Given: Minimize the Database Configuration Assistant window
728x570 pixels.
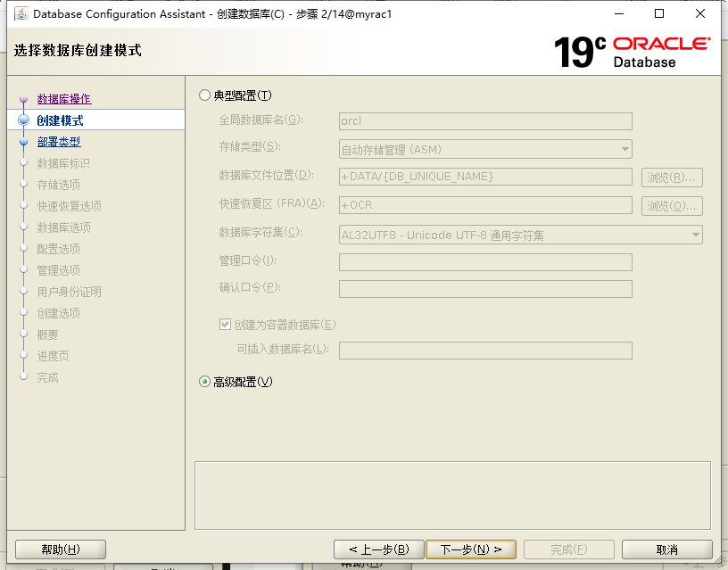Looking at the screenshot, I should click(619, 14).
